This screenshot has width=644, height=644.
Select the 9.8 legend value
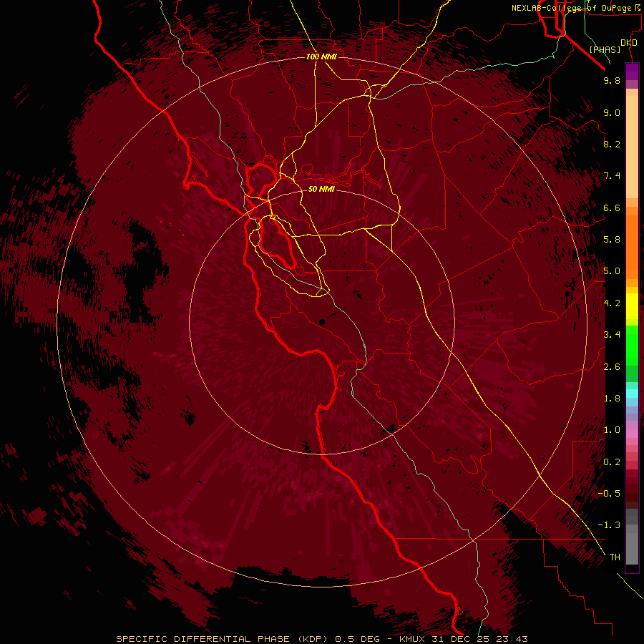pyautogui.click(x=612, y=81)
